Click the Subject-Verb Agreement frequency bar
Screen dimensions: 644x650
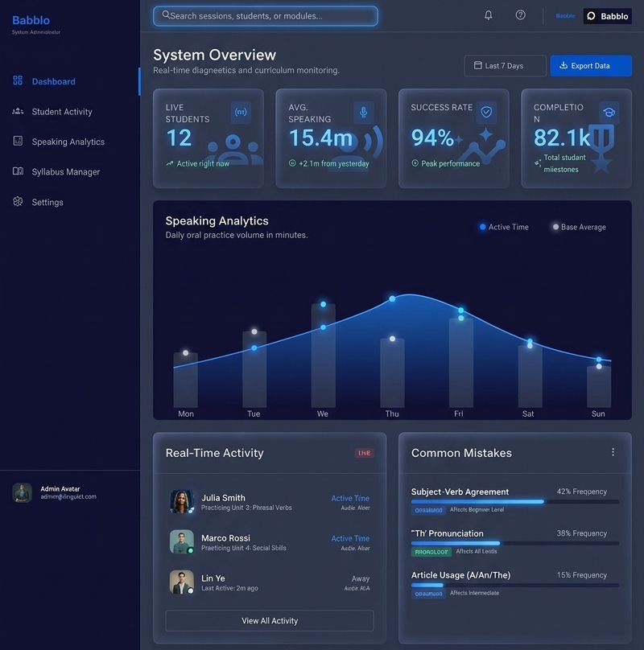point(515,502)
